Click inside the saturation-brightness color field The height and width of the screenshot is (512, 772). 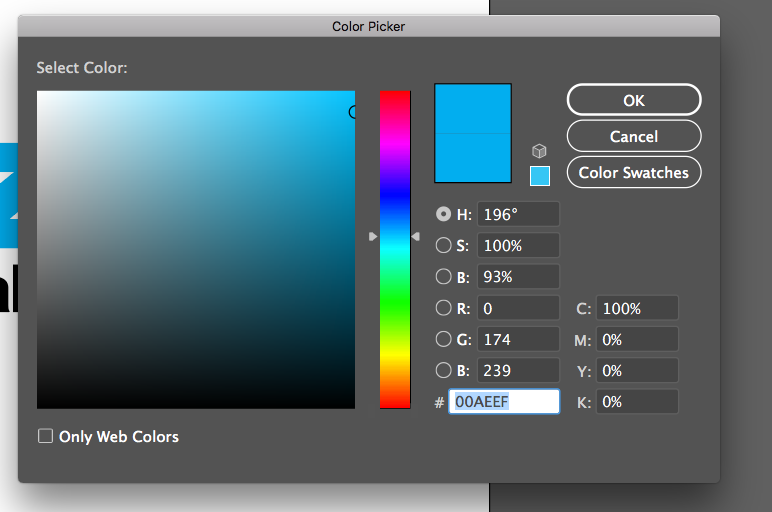click(x=195, y=250)
